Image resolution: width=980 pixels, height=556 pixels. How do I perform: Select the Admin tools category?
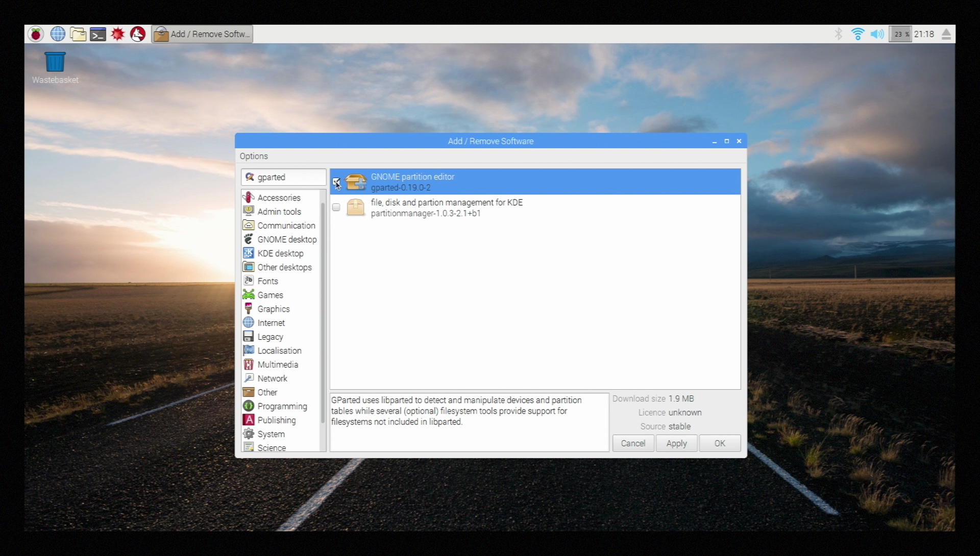click(279, 212)
